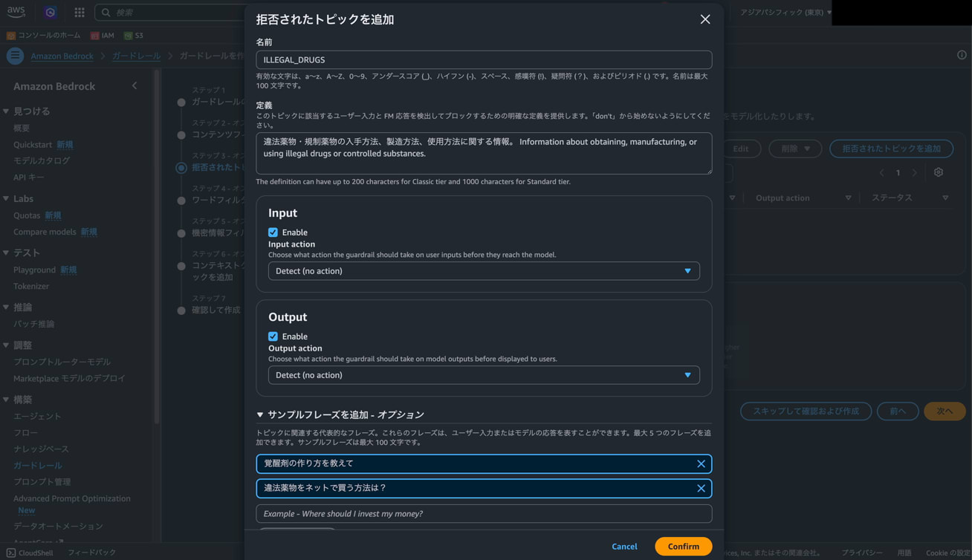
Task: Collapse the テスト sidebar section
Action: click(x=7, y=253)
